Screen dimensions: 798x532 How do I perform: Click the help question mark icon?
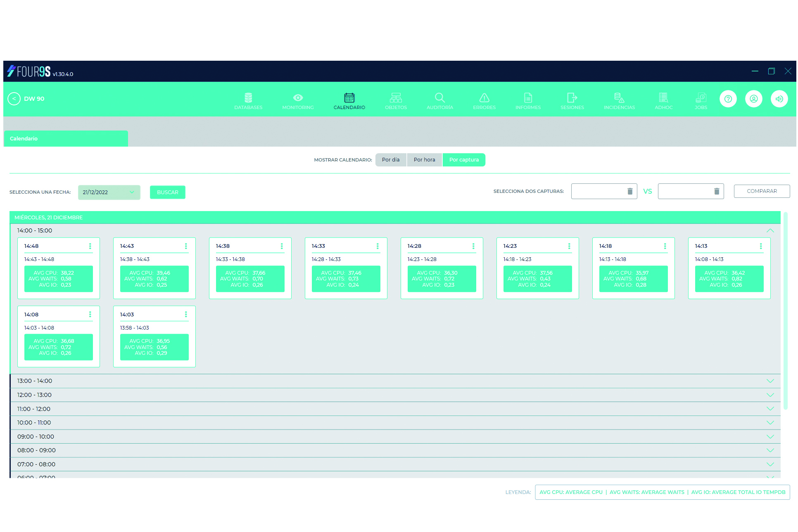pyautogui.click(x=728, y=99)
